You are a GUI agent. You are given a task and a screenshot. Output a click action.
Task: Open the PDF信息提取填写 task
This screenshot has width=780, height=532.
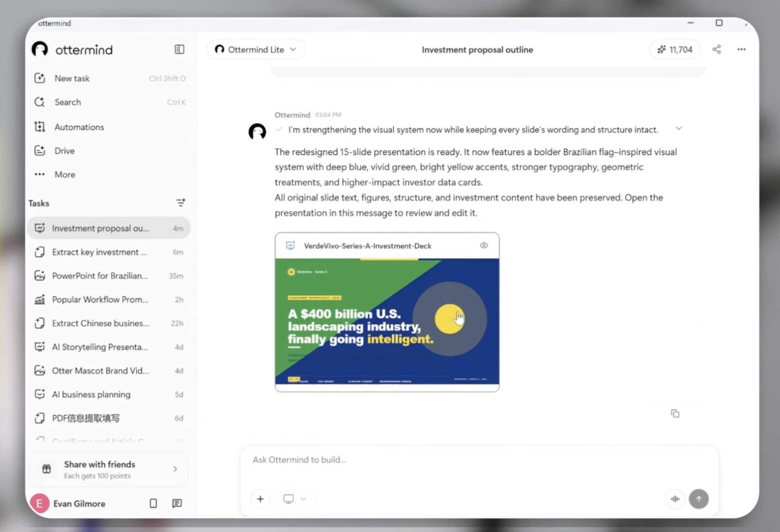(x=109, y=418)
